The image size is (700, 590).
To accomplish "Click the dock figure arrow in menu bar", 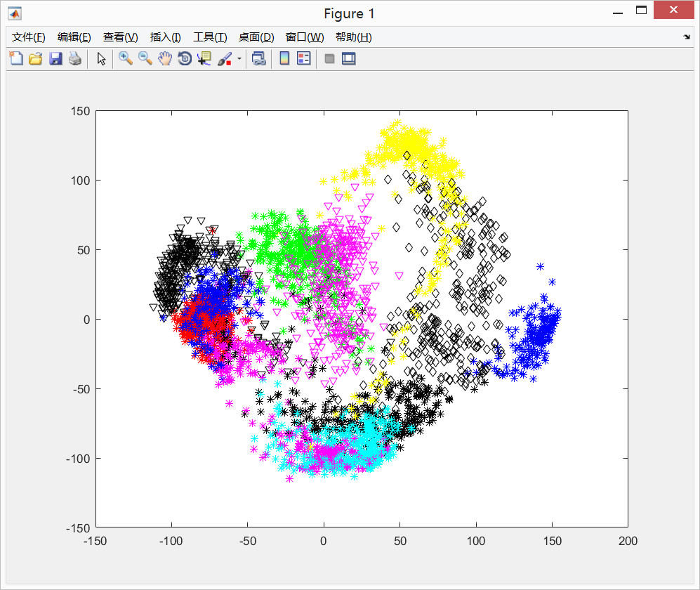I will [687, 37].
